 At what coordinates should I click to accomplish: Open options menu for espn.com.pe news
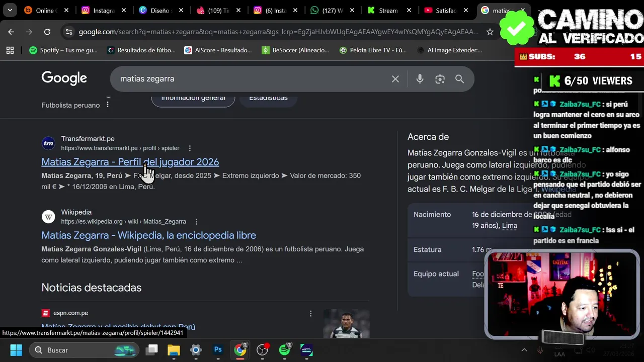click(x=310, y=313)
